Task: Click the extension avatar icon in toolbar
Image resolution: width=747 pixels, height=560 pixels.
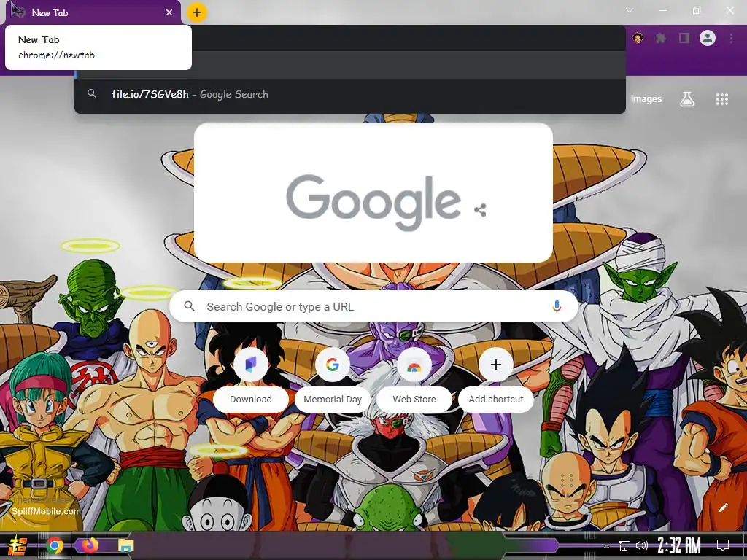Action: tap(638, 38)
